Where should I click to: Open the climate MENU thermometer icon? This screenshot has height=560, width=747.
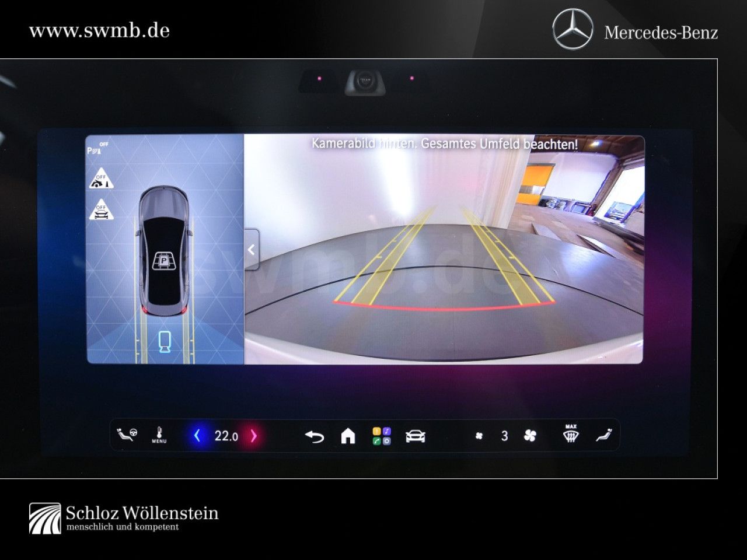coord(159,435)
